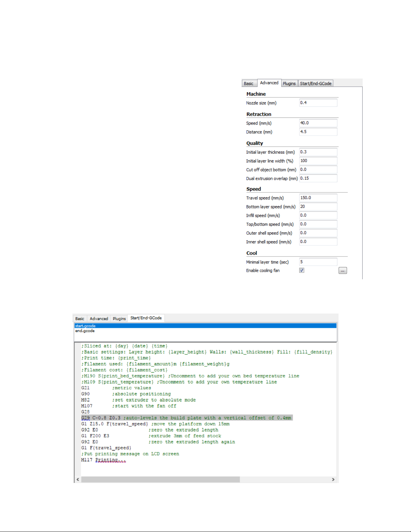Select the Advanced tab above the gcode editor
The height and width of the screenshot is (532, 411).
[99, 319]
